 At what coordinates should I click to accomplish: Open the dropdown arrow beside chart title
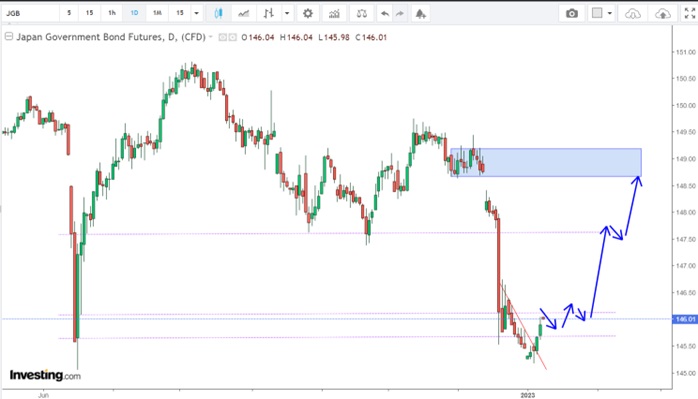211,37
